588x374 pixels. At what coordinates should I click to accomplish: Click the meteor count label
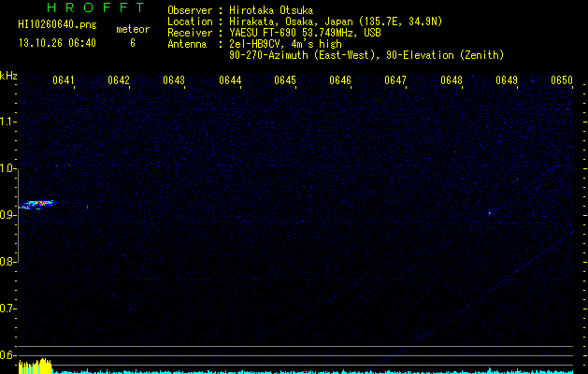tap(133, 29)
